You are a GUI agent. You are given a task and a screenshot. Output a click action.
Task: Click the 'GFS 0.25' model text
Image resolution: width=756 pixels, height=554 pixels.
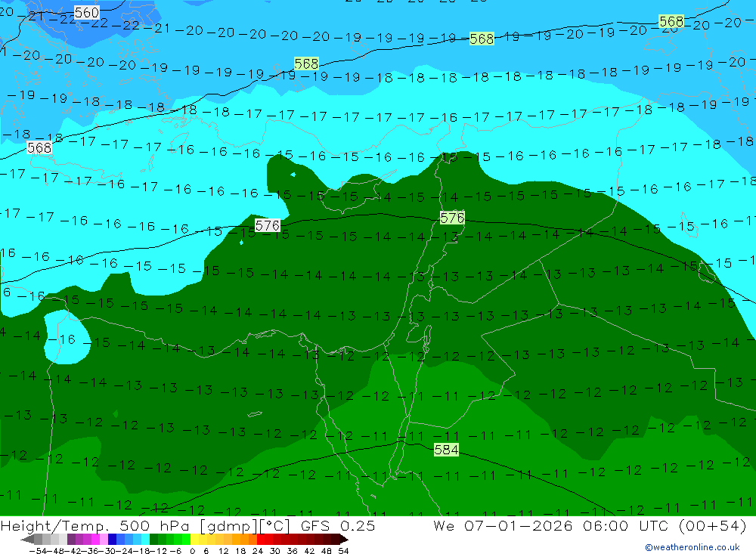(x=338, y=525)
